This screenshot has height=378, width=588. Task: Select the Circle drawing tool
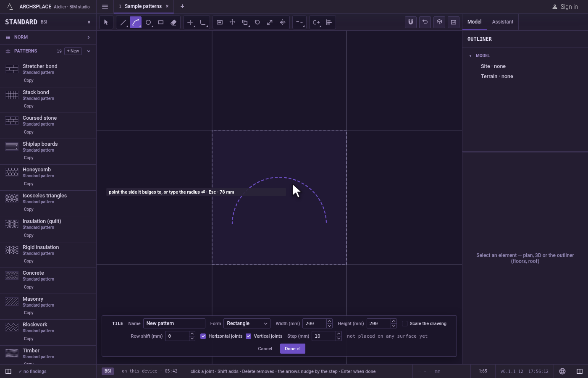click(x=148, y=22)
